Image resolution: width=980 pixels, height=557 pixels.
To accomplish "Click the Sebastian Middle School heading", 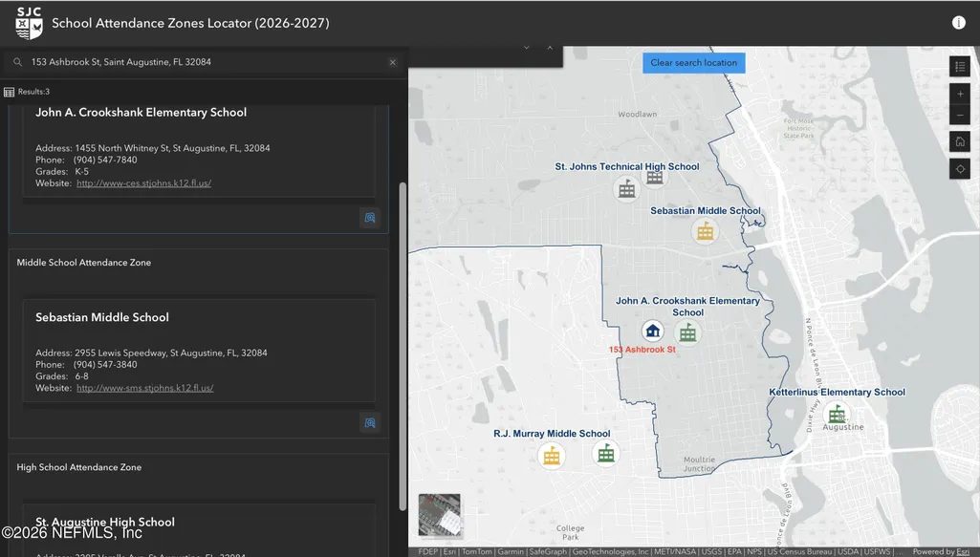I will coord(102,317).
